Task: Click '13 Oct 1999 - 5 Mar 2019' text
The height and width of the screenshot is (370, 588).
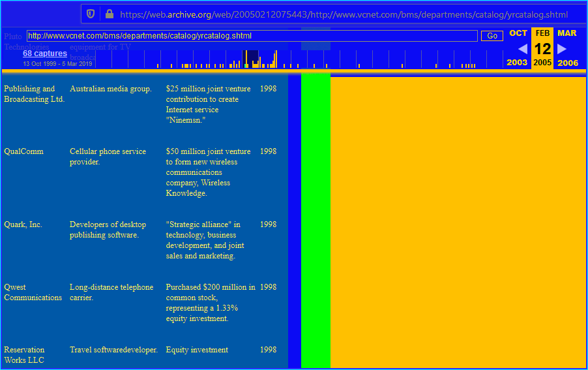Action: click(x=57, y=64)
